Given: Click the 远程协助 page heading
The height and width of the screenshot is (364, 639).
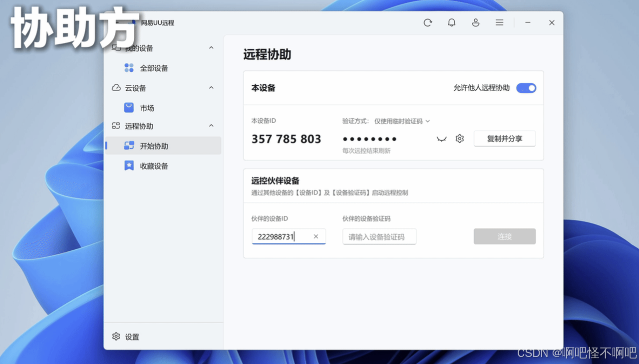Looking at the screenshot, I should [267, 54].
